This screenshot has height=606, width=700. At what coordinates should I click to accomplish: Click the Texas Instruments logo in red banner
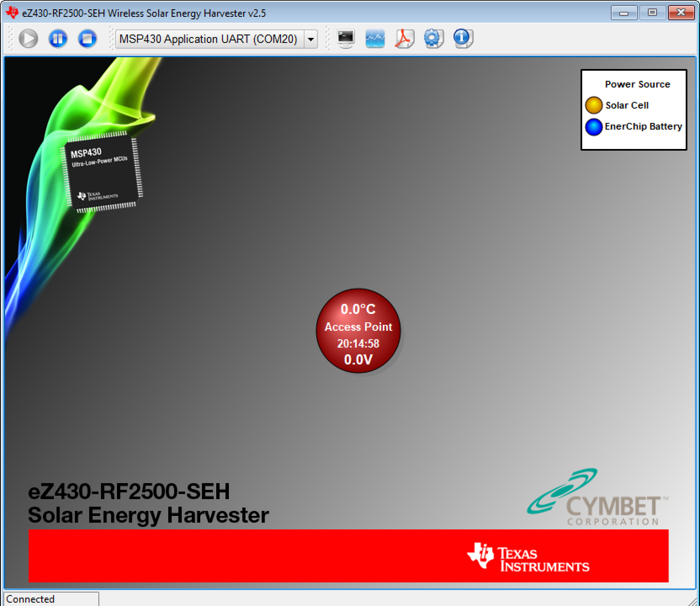coord(528,557)
